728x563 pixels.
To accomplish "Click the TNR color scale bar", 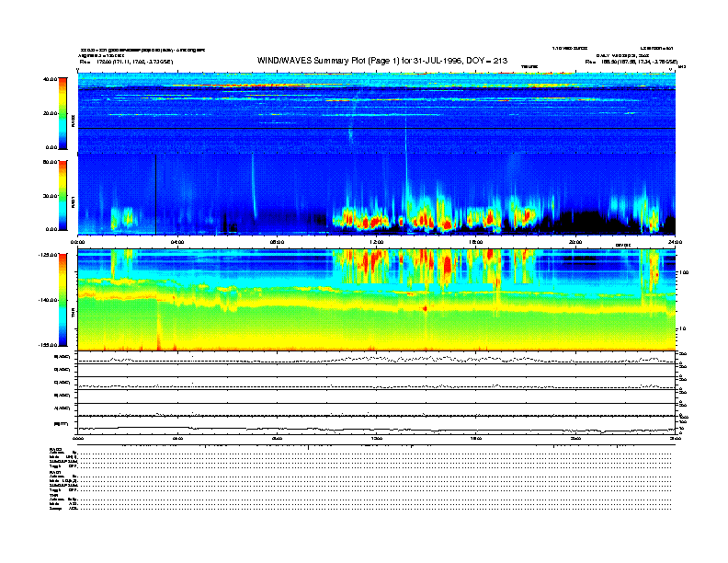I will point(63,300).
